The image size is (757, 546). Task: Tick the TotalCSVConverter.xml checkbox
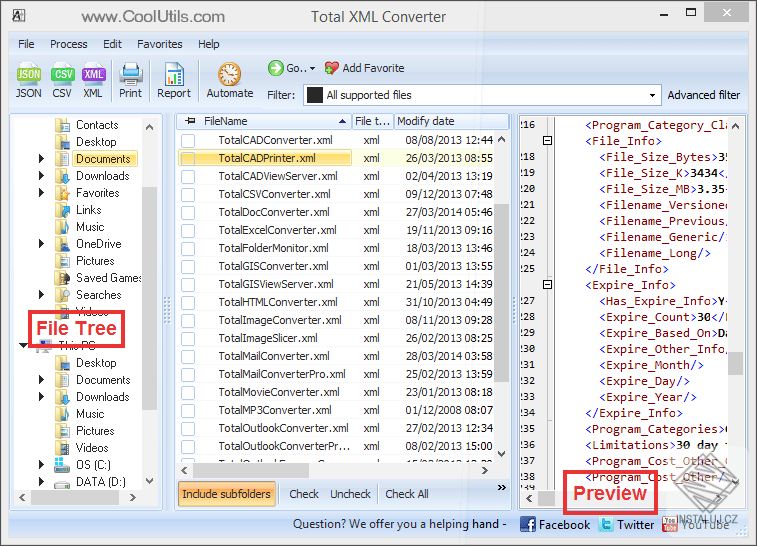point(188,195)
